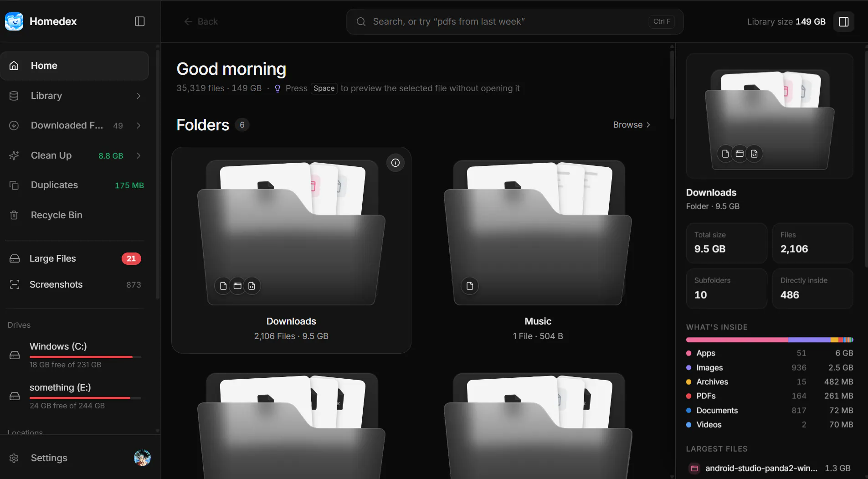This screenshot has width=868, height=479.
Task: Click Browse folders link
Action: click(632, 125)
